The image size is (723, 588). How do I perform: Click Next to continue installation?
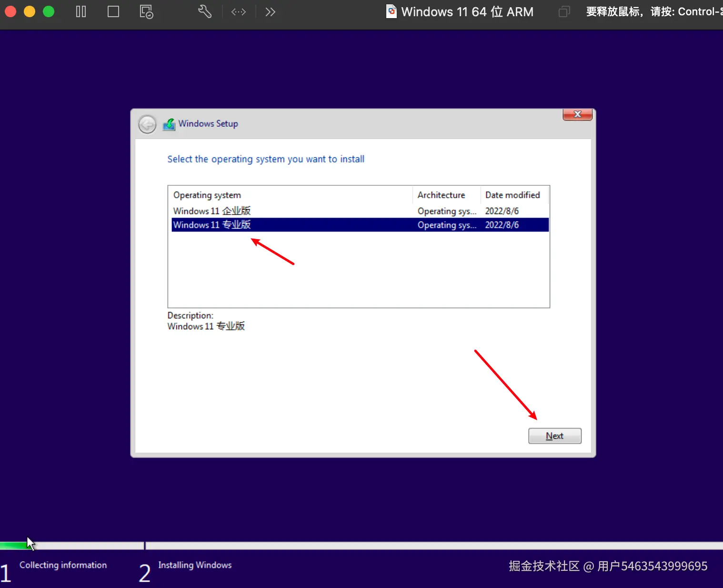(x=555, y=436)
